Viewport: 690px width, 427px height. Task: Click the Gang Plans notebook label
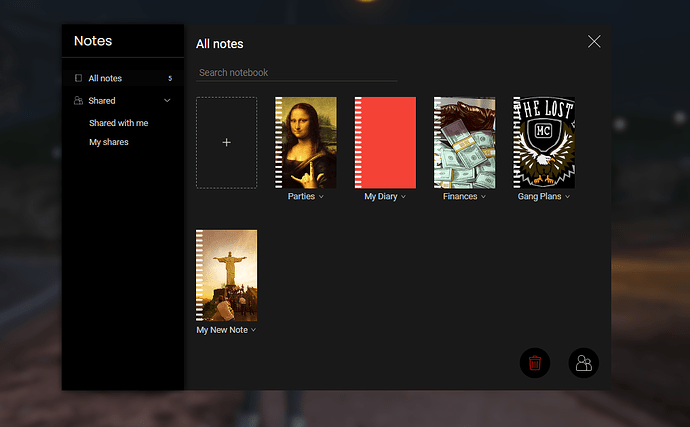[540, 196]
